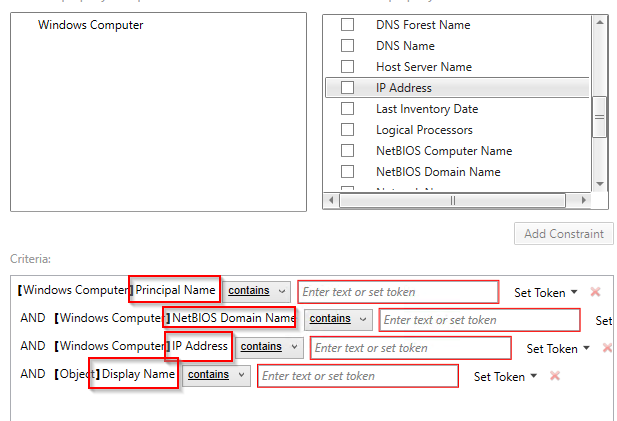
Task: Click the Display Name property in criteria
Action: [138, 374]
